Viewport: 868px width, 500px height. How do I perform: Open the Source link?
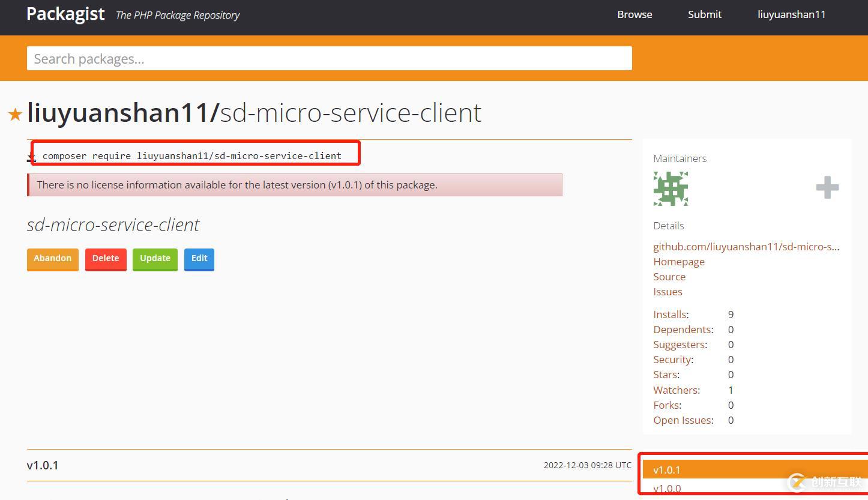pos(669,277)
